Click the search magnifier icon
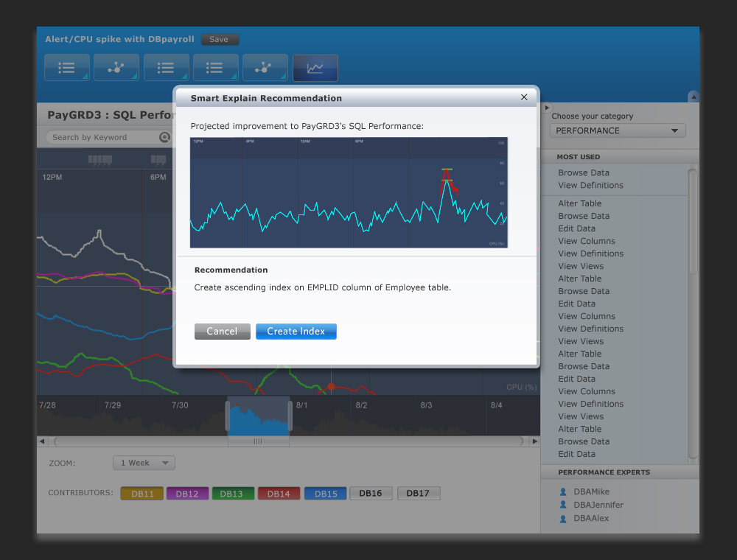Image resolution: width=737 pixels, height=560 pixels. pos(164,137)
